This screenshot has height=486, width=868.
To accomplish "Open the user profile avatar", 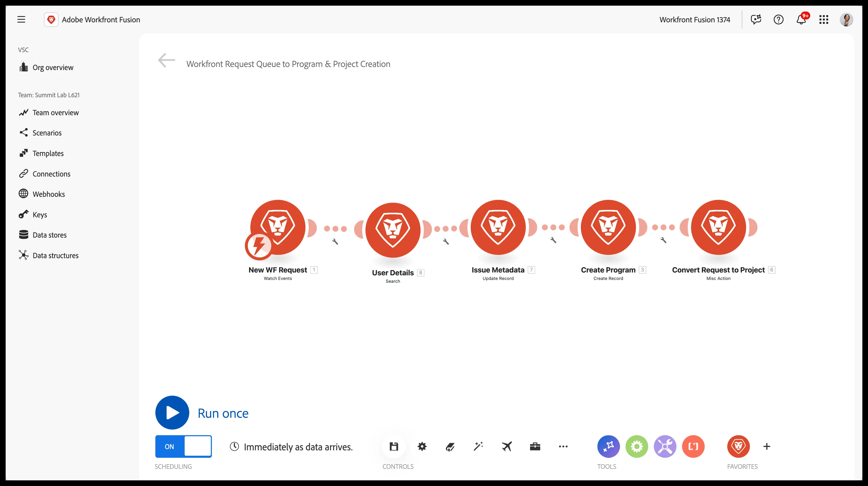I will (x=846, y=20).
